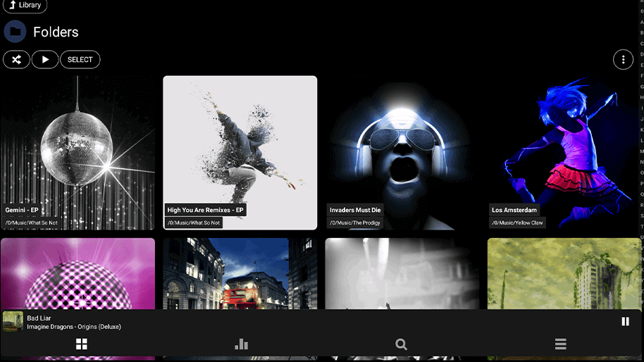Open the hamburger menu tab

tap(561, 344)
